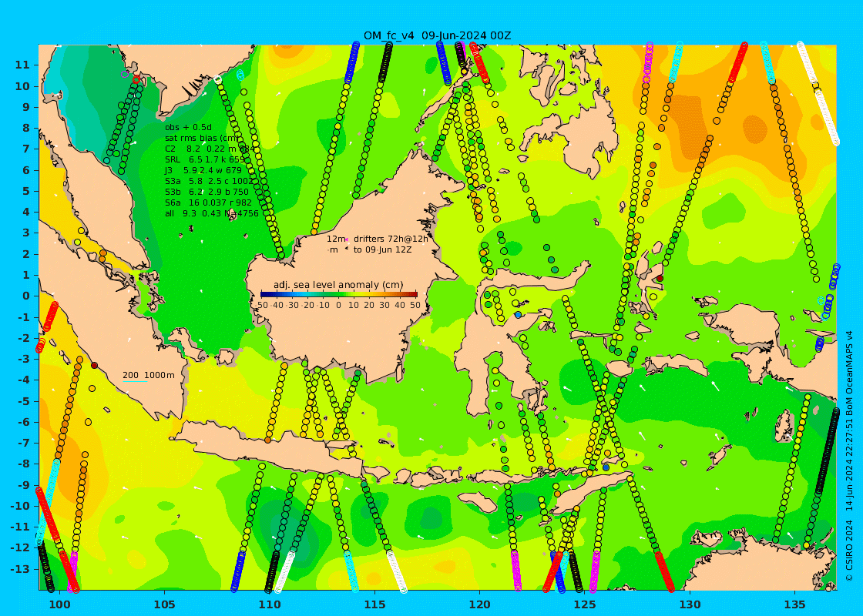
Task: Click longitude axis label 110
Action: tap(270, 604)
